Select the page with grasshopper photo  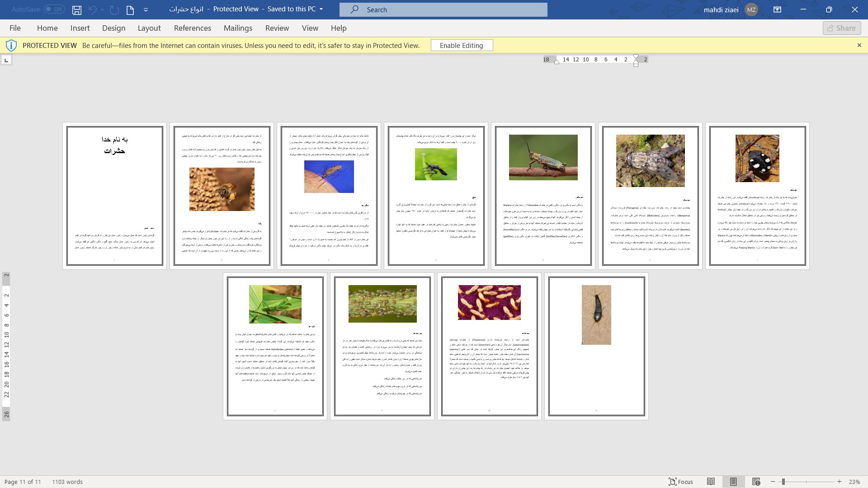(x=543, y=196)
